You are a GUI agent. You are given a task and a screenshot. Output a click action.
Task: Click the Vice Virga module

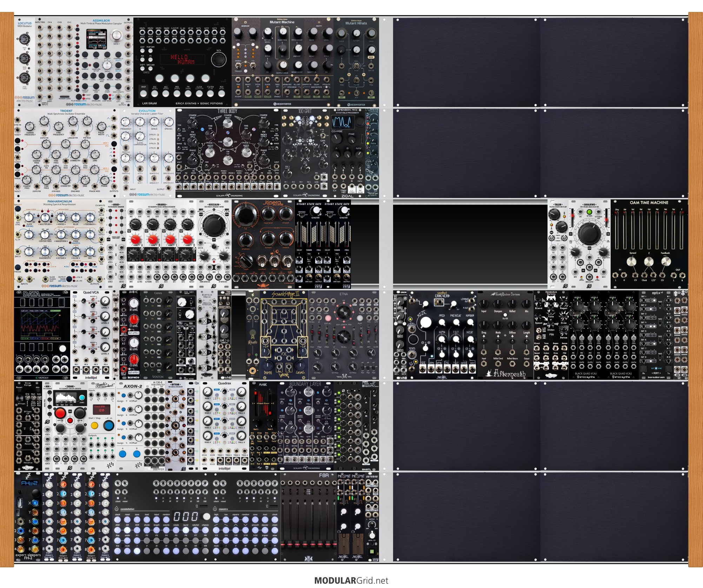click(28, 426)
